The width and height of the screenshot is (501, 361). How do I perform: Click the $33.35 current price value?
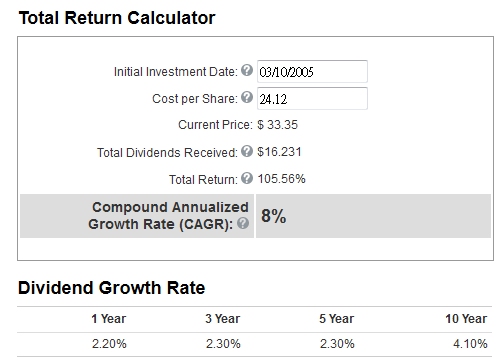tap(277, 125)
